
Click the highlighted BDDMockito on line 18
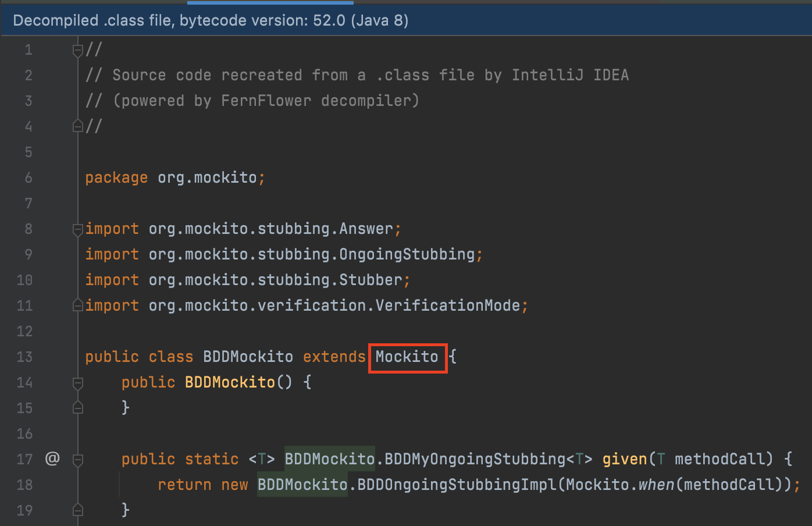(302, 485)
